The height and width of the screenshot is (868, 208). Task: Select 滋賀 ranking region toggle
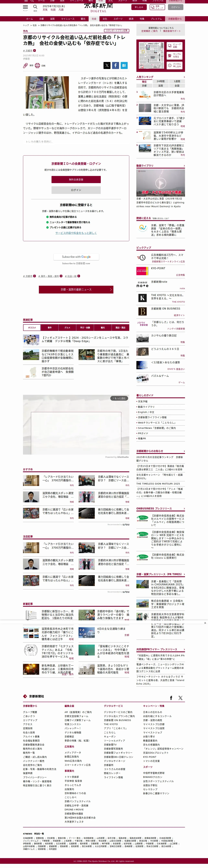[161, 86]
